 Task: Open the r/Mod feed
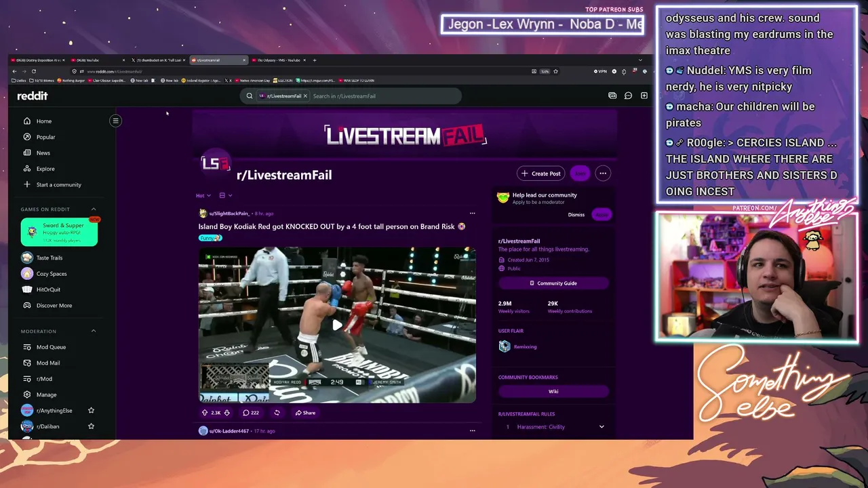coord(44,379)
